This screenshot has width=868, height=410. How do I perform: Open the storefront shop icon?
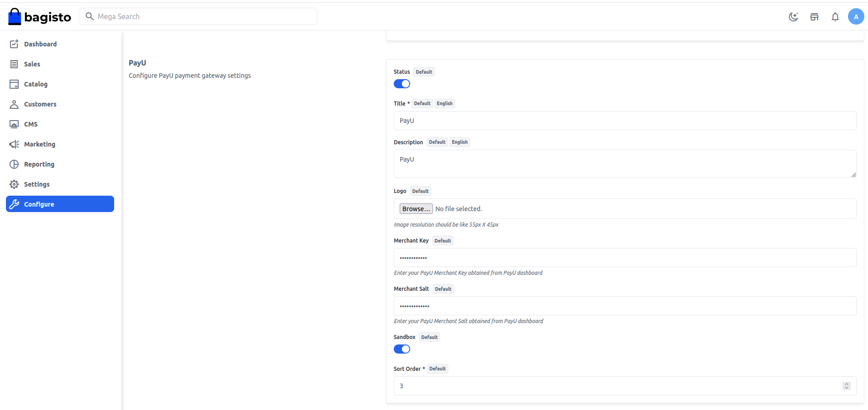814,17
